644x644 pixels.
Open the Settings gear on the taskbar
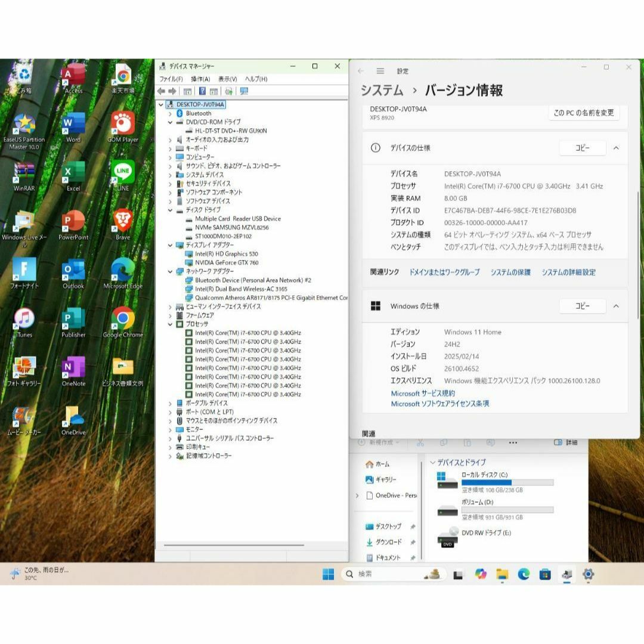pyautogui.click(x=588, y=575)
